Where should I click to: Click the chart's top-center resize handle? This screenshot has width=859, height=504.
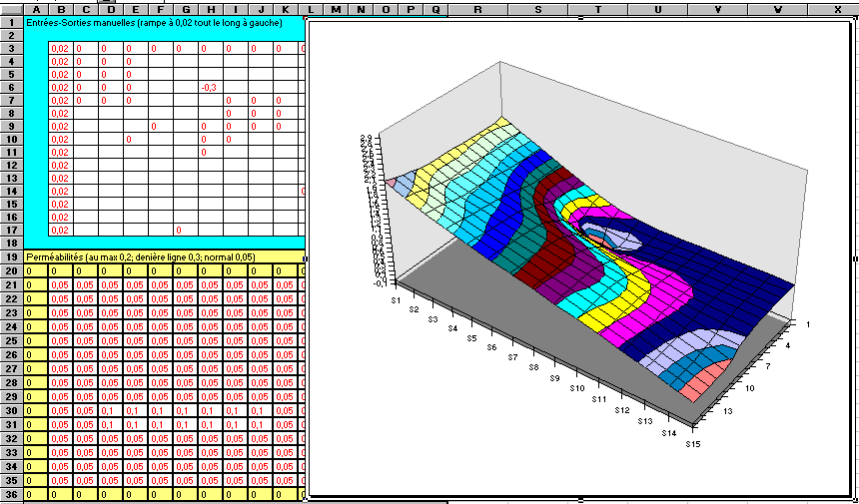pyautogui.click(x=581, y=19)
